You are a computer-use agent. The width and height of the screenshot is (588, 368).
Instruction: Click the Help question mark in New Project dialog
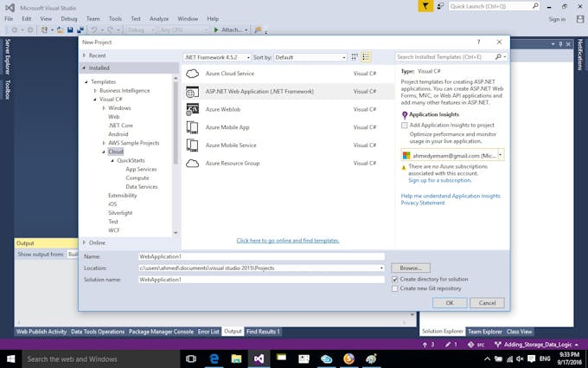point(478,42)
